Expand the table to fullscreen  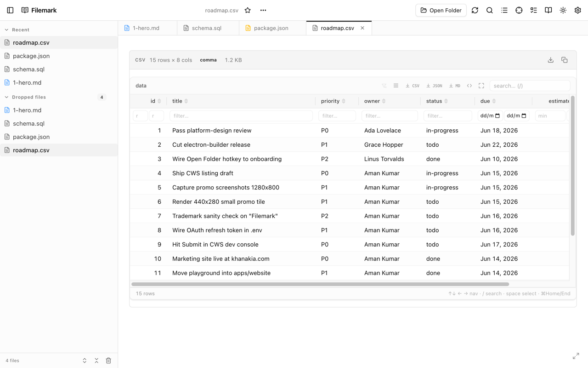coord(481,86)
